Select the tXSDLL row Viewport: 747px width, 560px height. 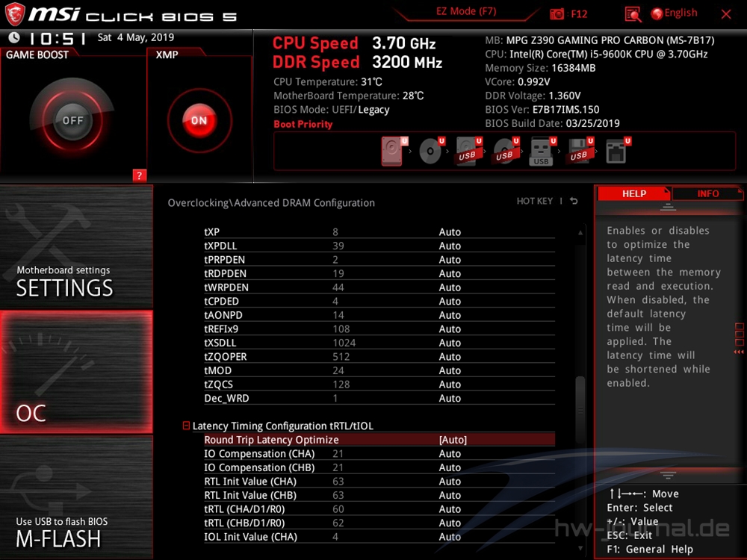(379, 343)
